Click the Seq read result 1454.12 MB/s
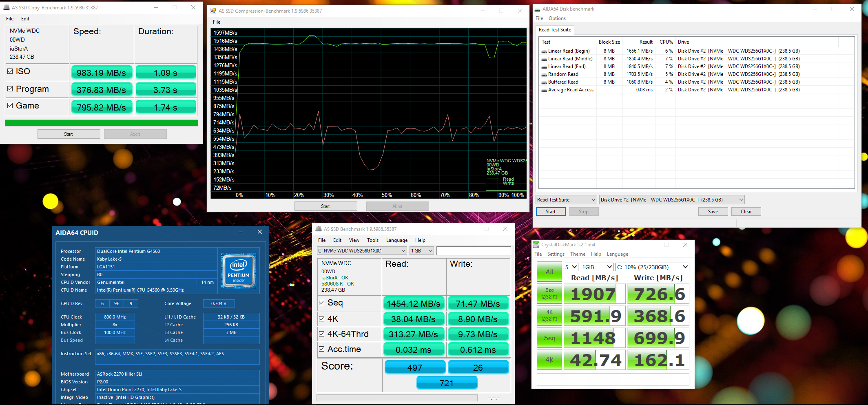This screenshot has width=868, height=405. (414, 303)
